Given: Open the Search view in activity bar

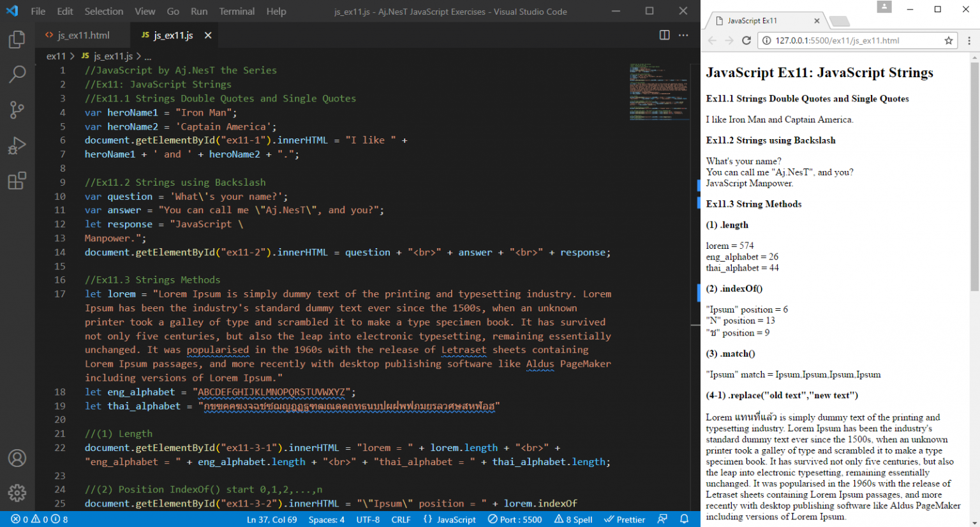Looking at the screenshot, I should point(17,75).
